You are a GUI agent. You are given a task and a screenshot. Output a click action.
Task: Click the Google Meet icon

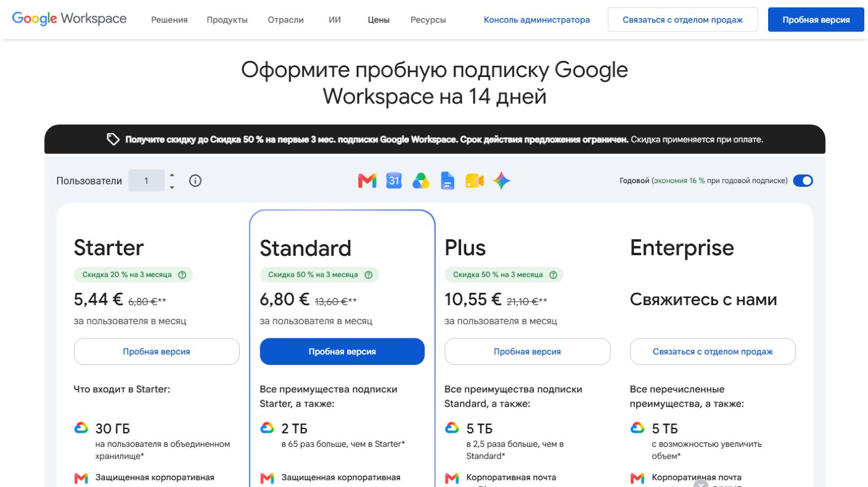[x=475, y=181]
